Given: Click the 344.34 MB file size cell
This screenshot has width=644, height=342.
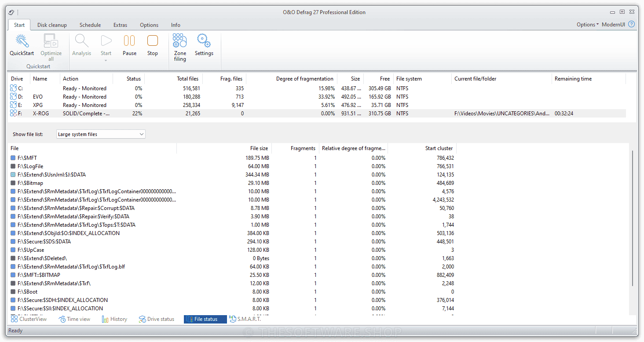Looking at the screenshot, I should [257, 175].
